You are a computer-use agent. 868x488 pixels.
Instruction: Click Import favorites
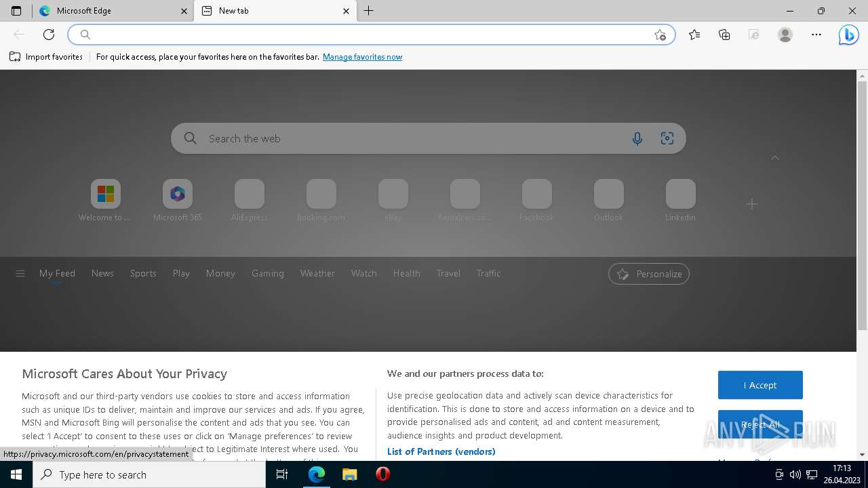46,57
